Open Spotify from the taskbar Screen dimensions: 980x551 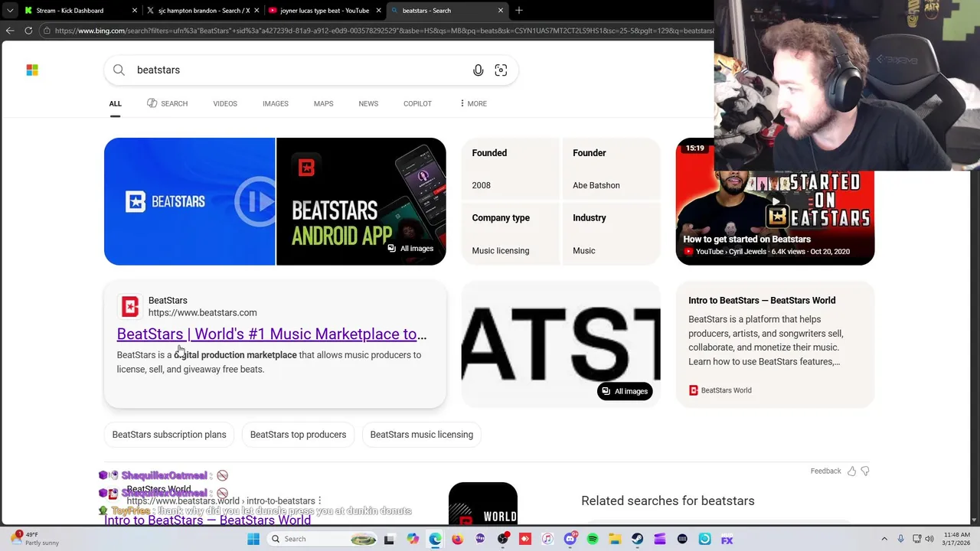tap(593, 539)
